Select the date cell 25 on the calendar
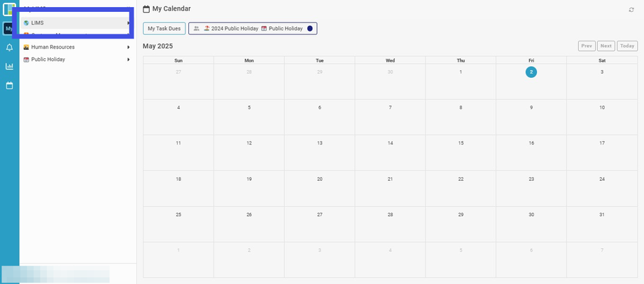644x284 pixels. 178,224
